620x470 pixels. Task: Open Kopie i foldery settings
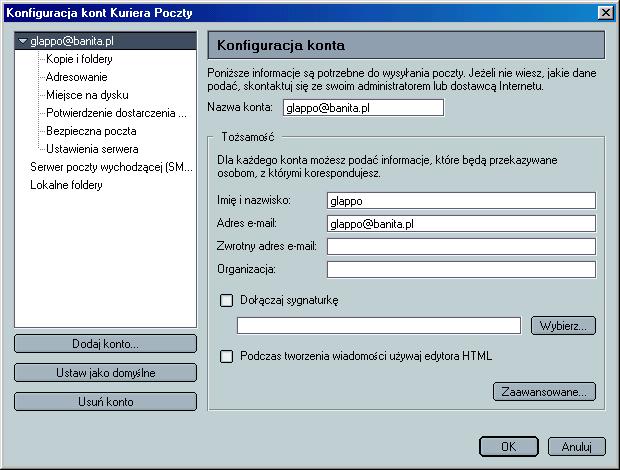pyautogui.click(x=79, y=59)
